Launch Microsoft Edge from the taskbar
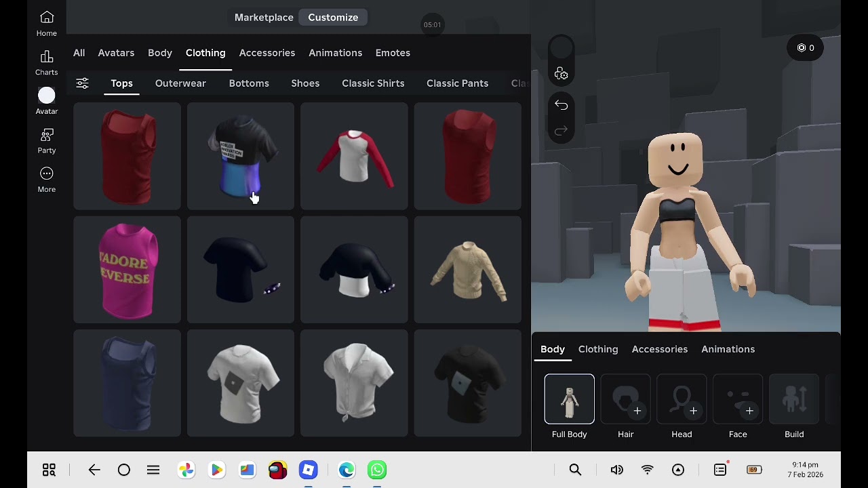 [347, 470]
